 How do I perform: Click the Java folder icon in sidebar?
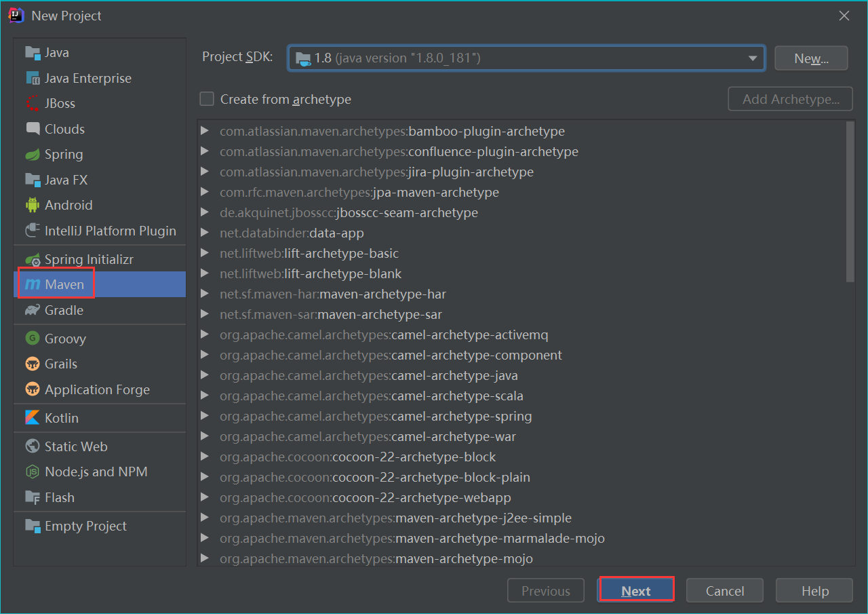33,52
